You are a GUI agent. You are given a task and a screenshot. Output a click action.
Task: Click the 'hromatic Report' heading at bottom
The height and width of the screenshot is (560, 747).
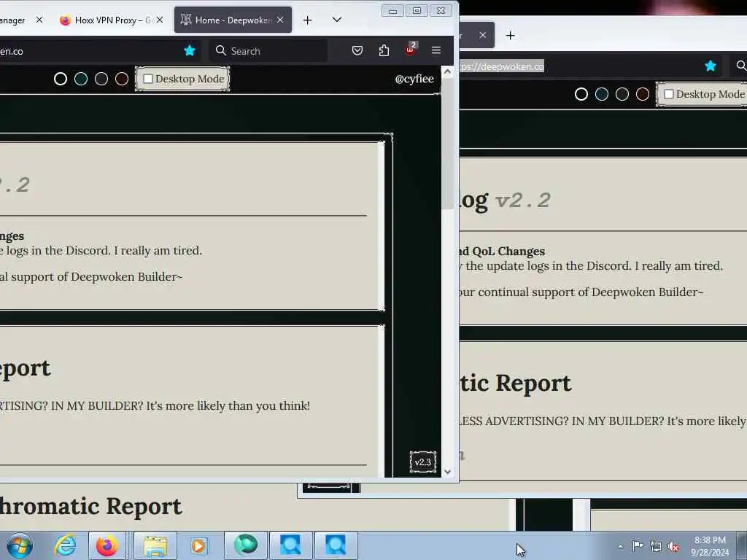click(x=90, y=506)
